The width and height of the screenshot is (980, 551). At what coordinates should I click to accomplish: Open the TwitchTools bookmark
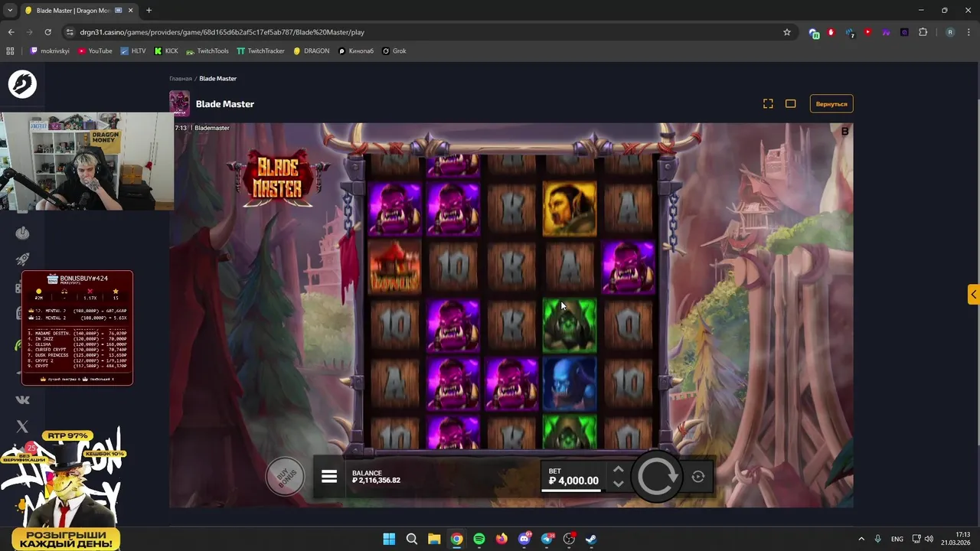click(207, 51)
